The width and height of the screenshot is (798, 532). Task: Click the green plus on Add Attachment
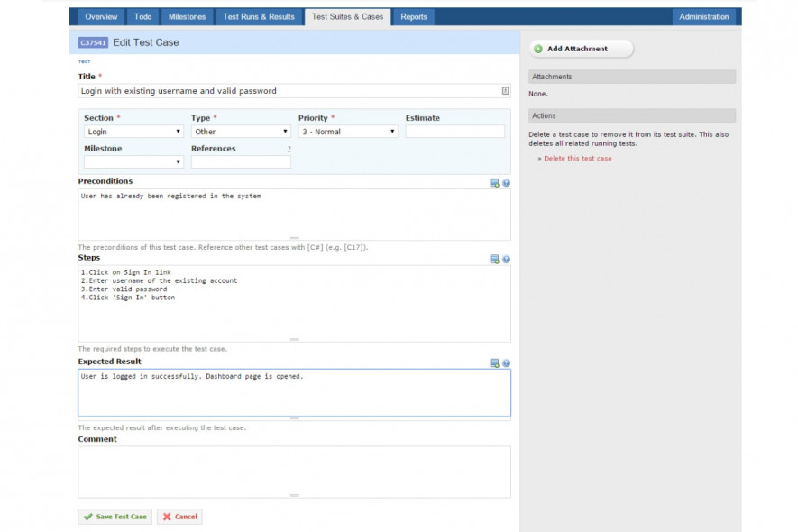point(538,48)
